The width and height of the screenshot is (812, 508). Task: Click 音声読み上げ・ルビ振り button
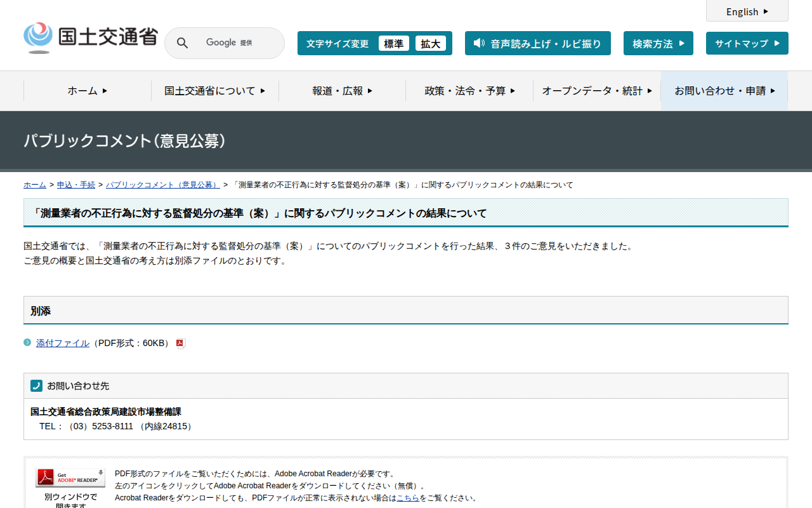[538, 43]
